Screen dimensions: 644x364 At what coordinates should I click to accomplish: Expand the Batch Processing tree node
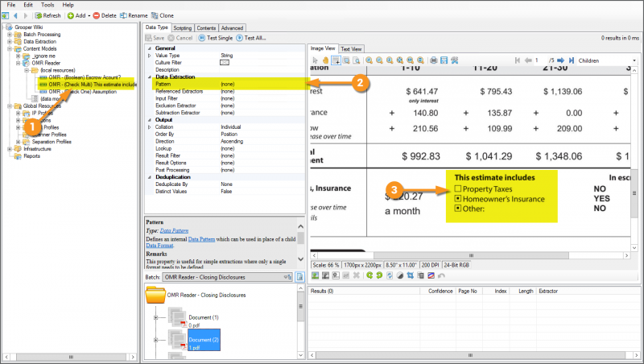pyautogui.click(x=10, y=35)
